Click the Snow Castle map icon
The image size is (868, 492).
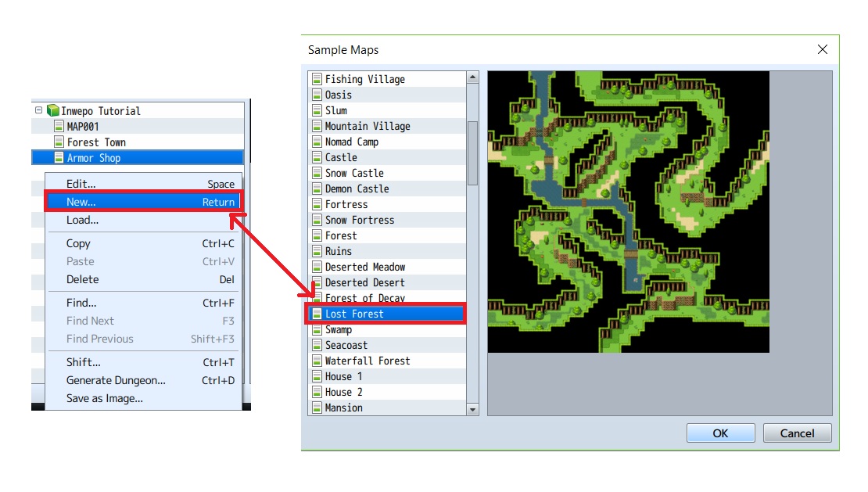(317, 173)
